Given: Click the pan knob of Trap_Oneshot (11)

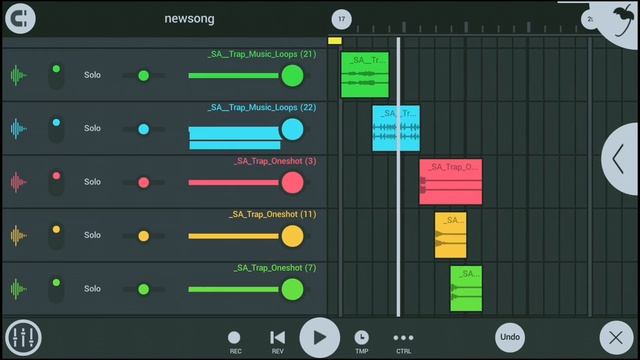Looking at the screenshot, I should (144, 236).
